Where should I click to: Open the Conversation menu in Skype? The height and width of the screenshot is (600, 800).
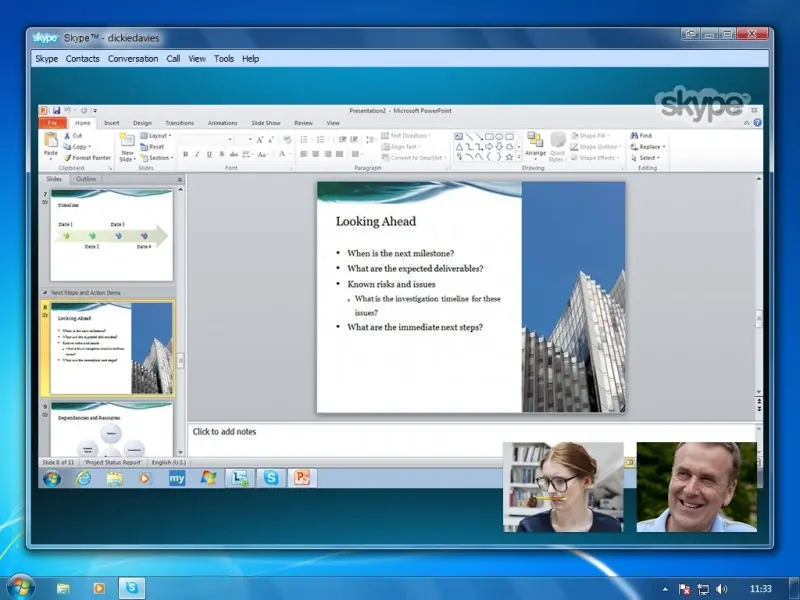[x=132, y=58]
